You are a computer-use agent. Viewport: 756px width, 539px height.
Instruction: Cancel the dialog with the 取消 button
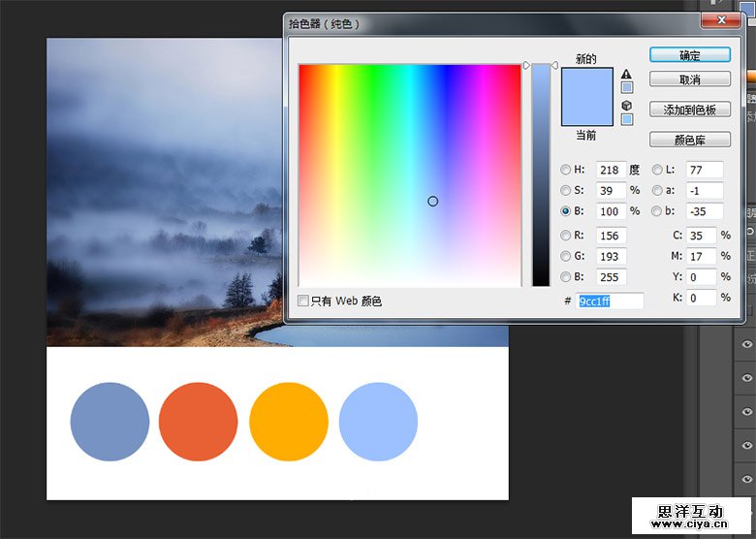pos(689,79)
